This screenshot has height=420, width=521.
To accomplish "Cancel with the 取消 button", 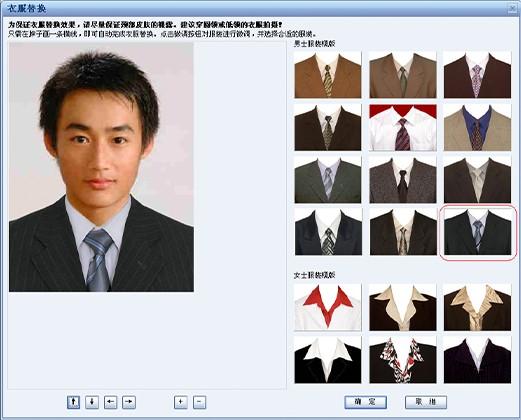I will [x=426, y=402].
